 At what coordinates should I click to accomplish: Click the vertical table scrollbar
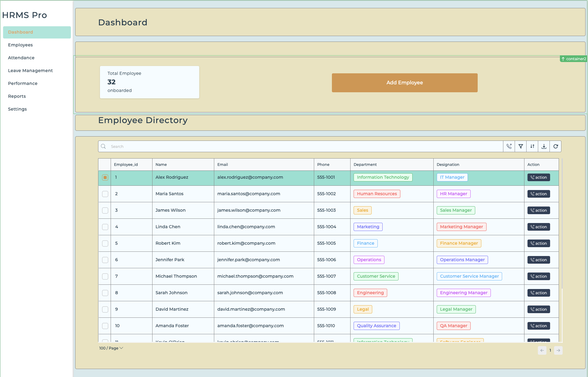[x=562, y=223]
